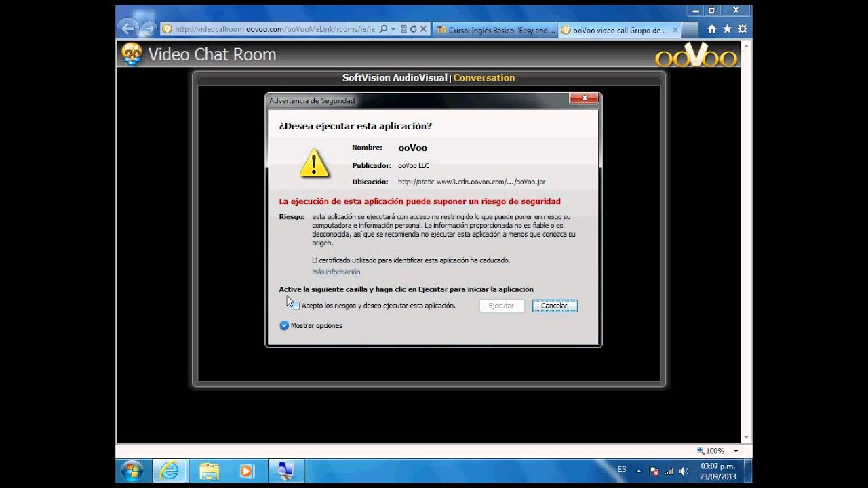
Task: Open the Tools gear icon
Action: (743, 29)
